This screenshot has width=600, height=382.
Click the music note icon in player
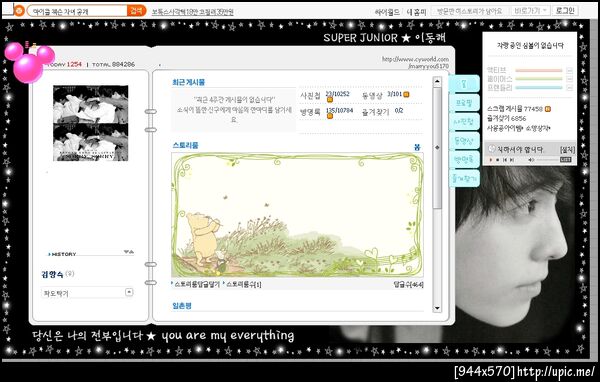(492, 149)
